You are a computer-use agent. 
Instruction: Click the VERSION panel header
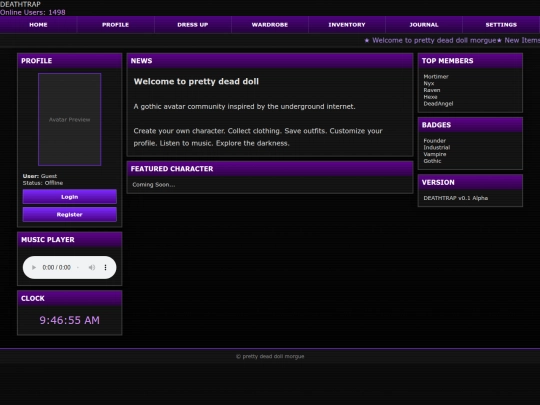click(470, 183)
